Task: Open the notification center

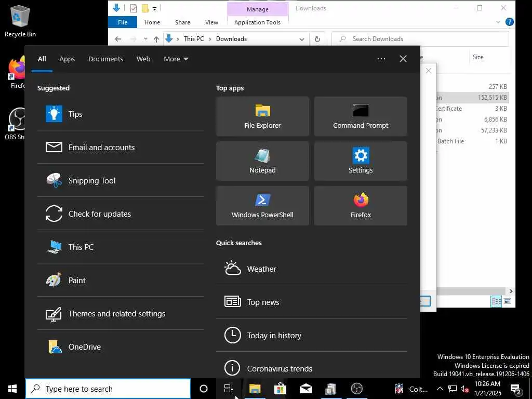Action: (516, 389)
